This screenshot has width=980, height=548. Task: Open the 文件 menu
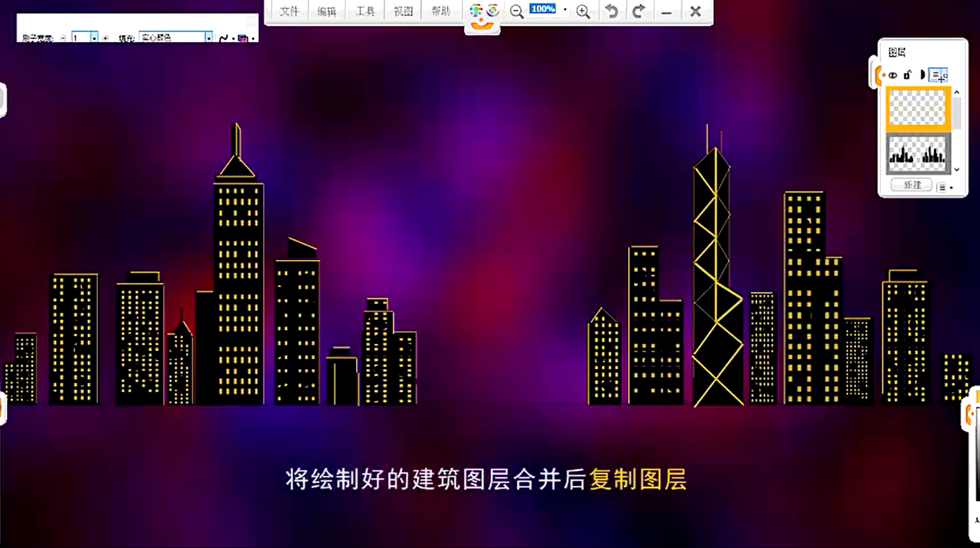coord(289,11)
